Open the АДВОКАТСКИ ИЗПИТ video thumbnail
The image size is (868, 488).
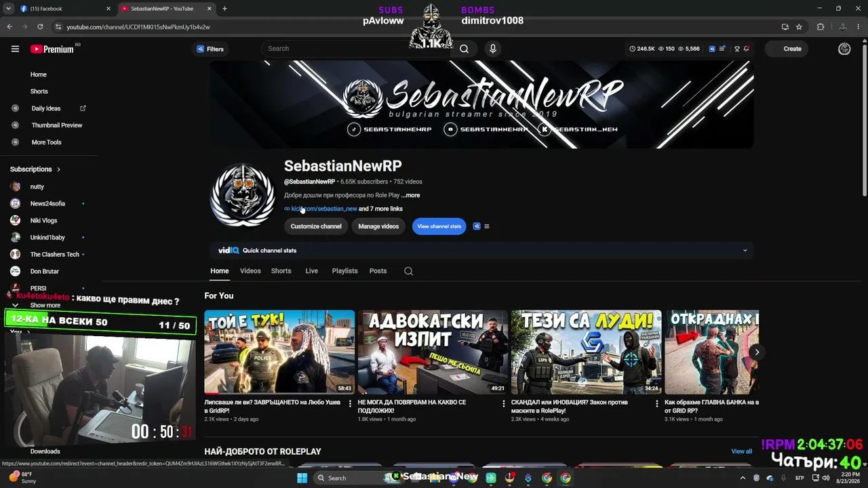pyautogui.click(x=433, y=352)
